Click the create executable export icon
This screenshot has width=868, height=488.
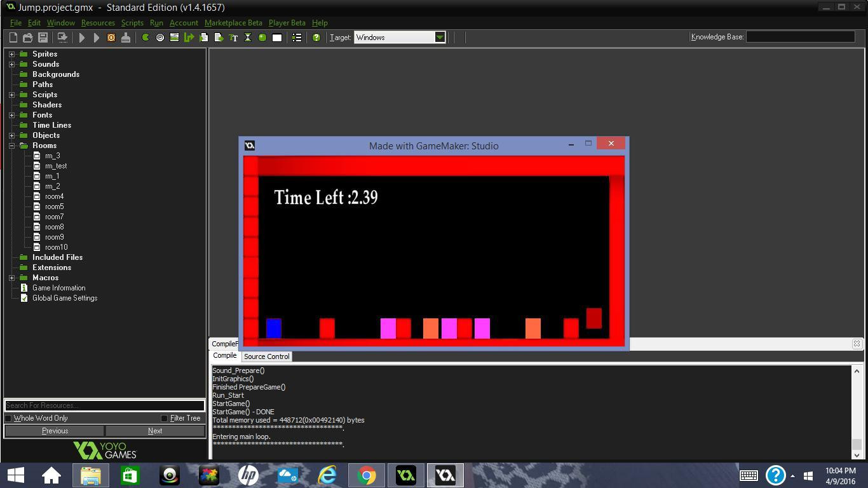click(x=62, y=37)
